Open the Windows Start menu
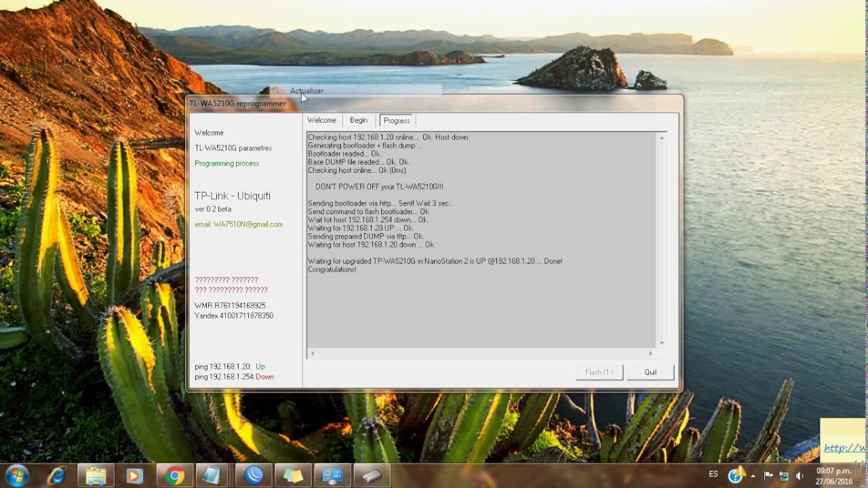The image size is (868, 488). (x=16, y=476)
